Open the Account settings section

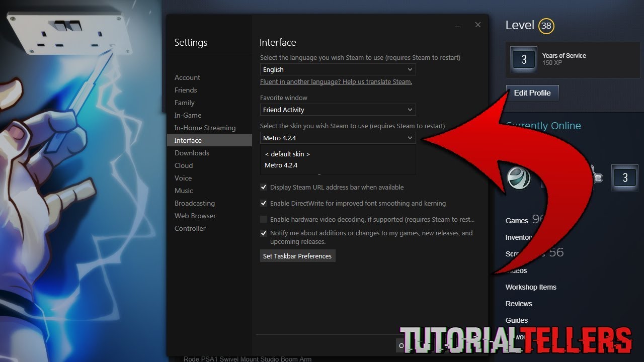[187, 77]
